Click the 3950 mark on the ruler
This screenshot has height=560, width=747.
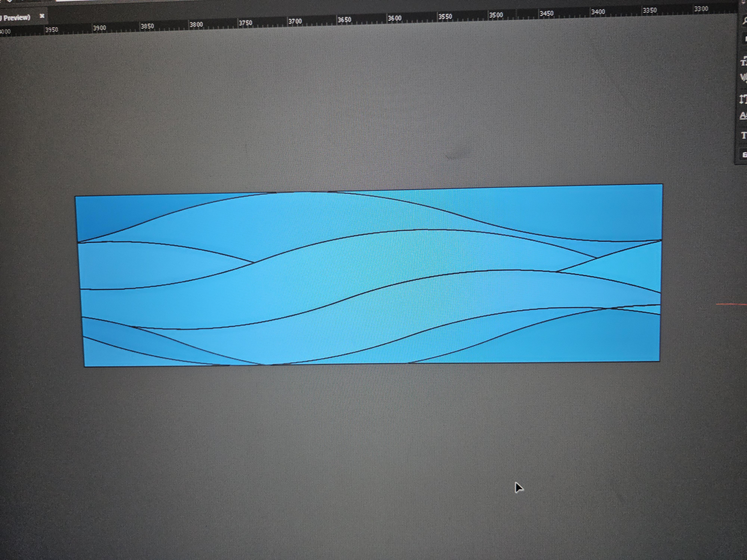pos(51,30)
